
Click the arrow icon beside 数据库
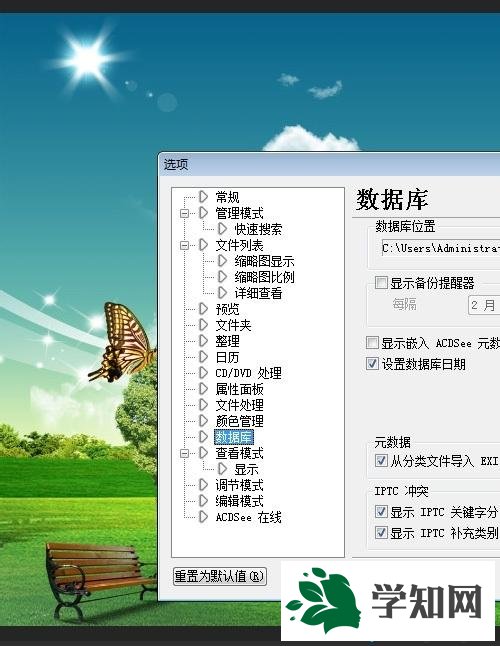(203, 437)
